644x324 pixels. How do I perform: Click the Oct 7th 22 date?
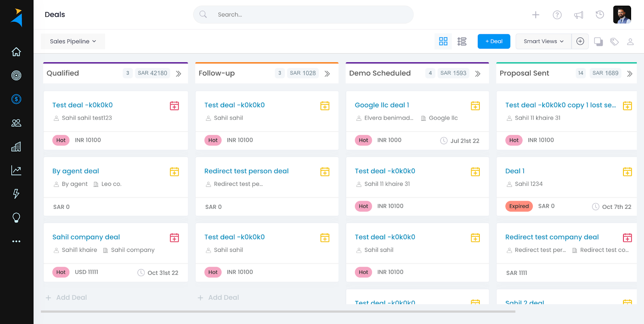point(617,207)
